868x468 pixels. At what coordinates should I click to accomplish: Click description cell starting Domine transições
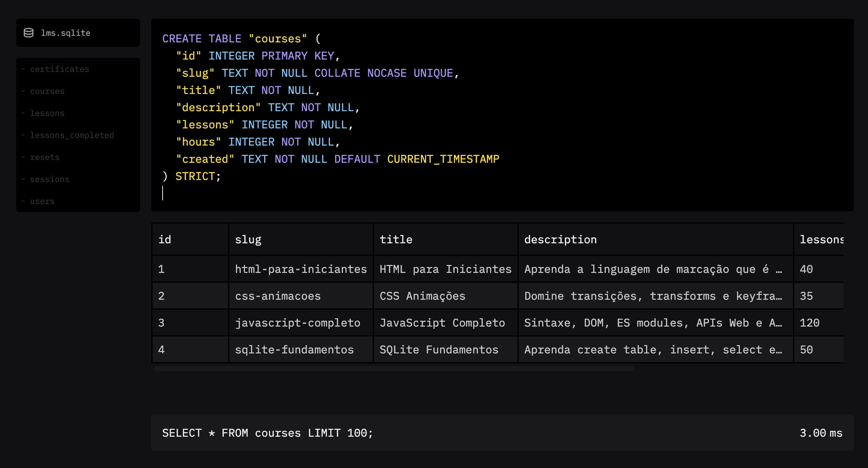(656, 296)
